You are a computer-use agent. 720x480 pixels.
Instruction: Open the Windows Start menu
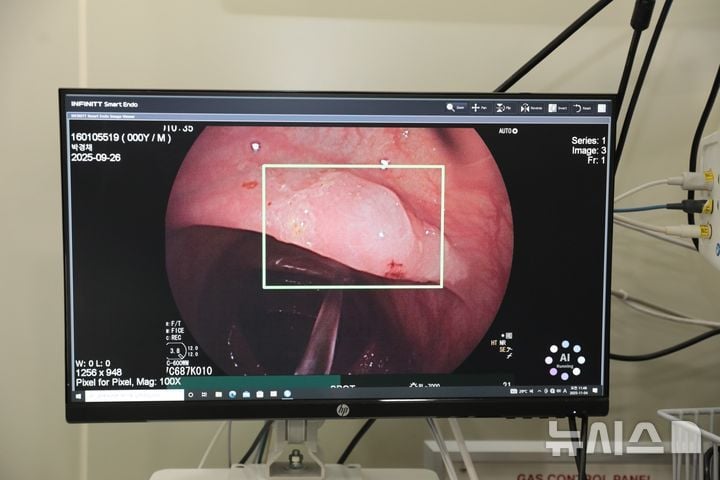point(79,394)
